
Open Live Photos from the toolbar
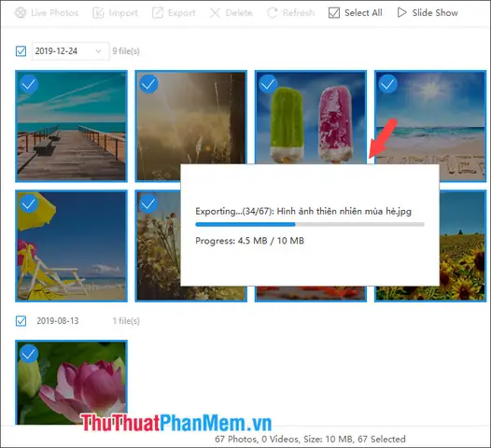[x=47, y=13]
